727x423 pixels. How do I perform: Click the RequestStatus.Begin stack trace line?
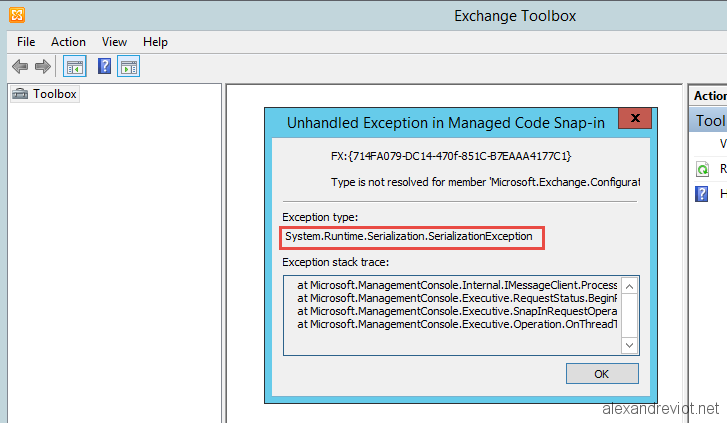tap(457, 298)
